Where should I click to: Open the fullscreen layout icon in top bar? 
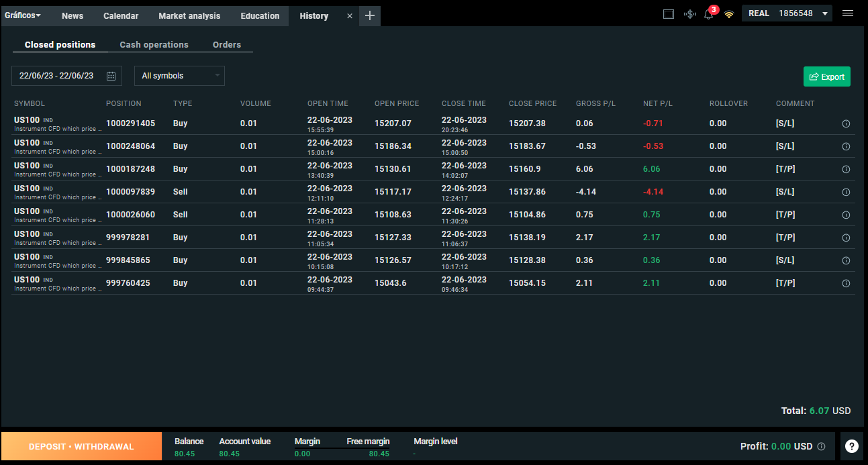[x=668, y=13]
